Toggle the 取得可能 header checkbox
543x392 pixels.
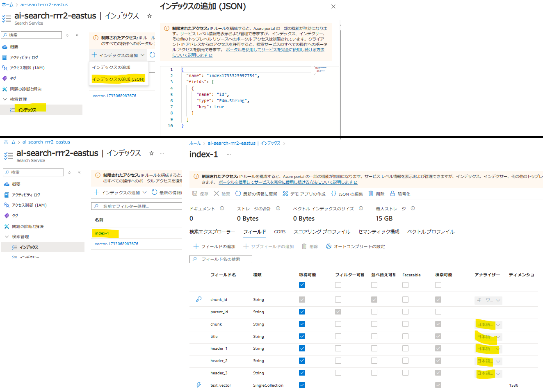(x=302, y=285)
